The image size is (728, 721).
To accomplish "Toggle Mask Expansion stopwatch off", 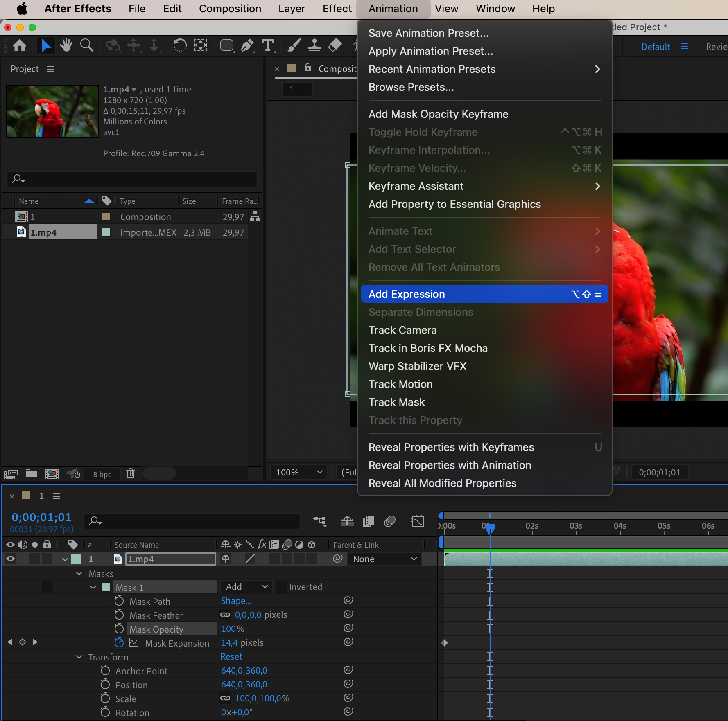I will point(119,642).
